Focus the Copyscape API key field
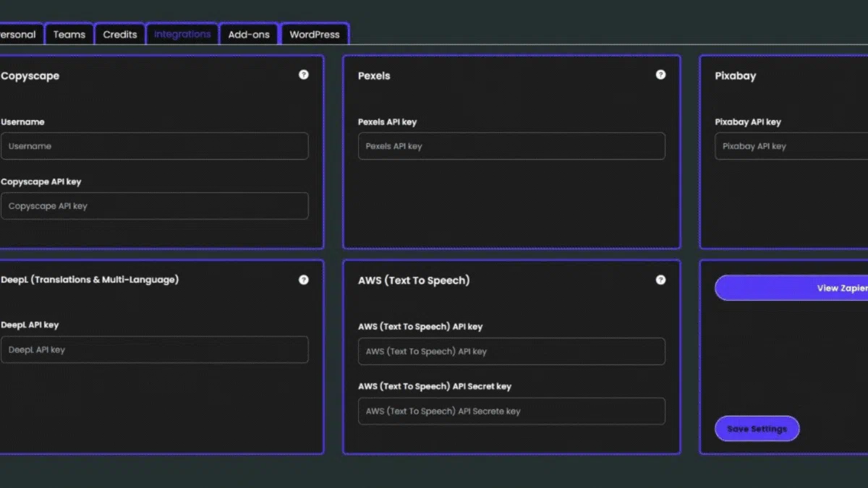The width and height of the screenshot is (868, 488). tap(155, 206)
